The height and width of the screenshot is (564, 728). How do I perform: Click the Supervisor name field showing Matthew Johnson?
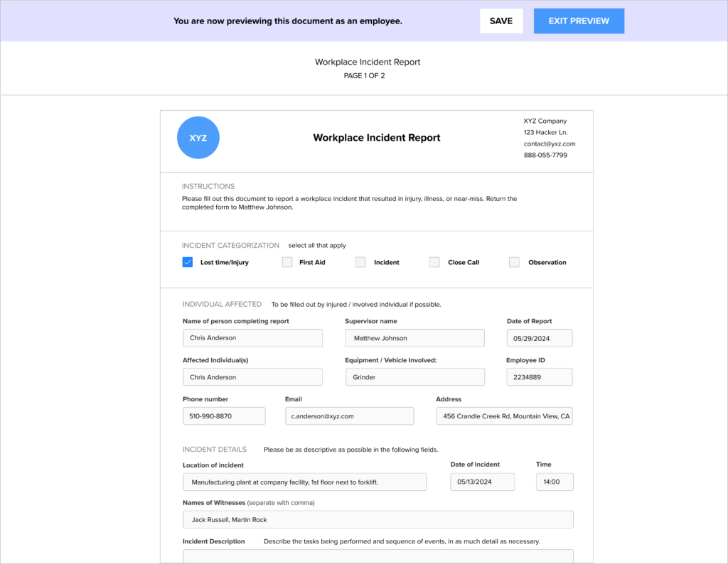click(x=414, y=337)
